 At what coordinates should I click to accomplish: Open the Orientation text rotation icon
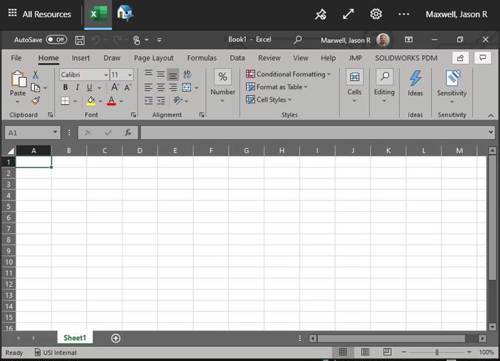[x=178, y=100]
